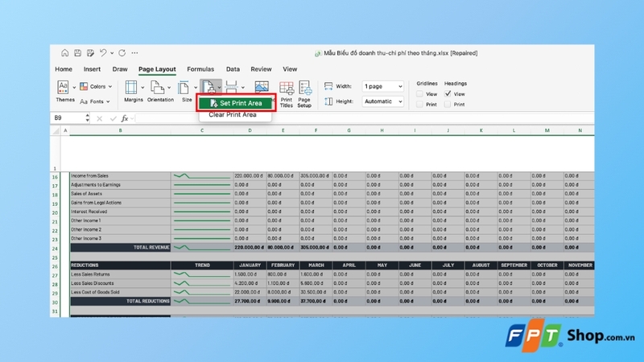Image resolution: width=644 pixels, height=362 pixels.
Task: Choose Set Print Area menu item
Action: point(236,103)
